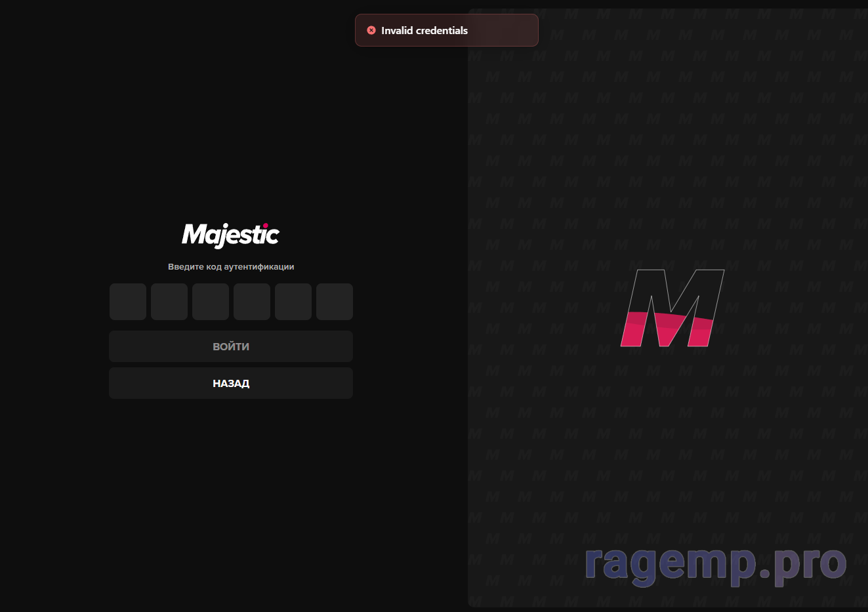The image size is (868, 612).
Task: Click the empty right side of the toast
Action: (503, 30)
